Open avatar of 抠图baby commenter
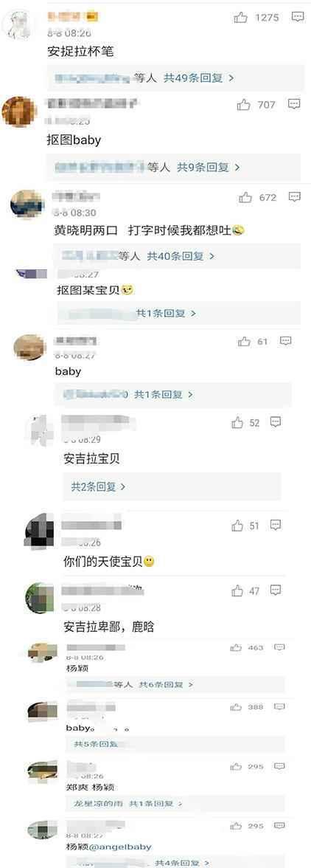This screenshot has width=311, height=868. pyautogui.click(x=19, y=111)
